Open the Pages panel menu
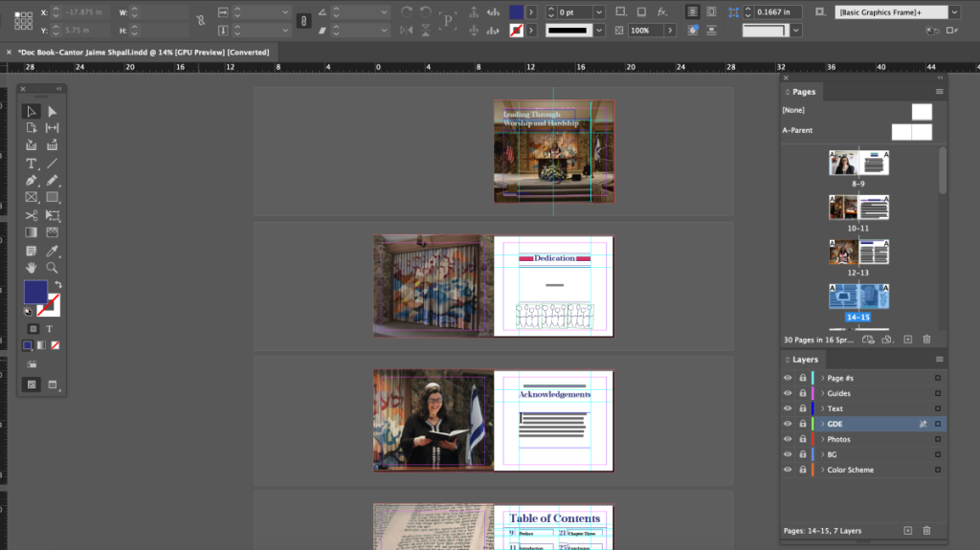Screen dimensions: 980x550 (940, 92)
